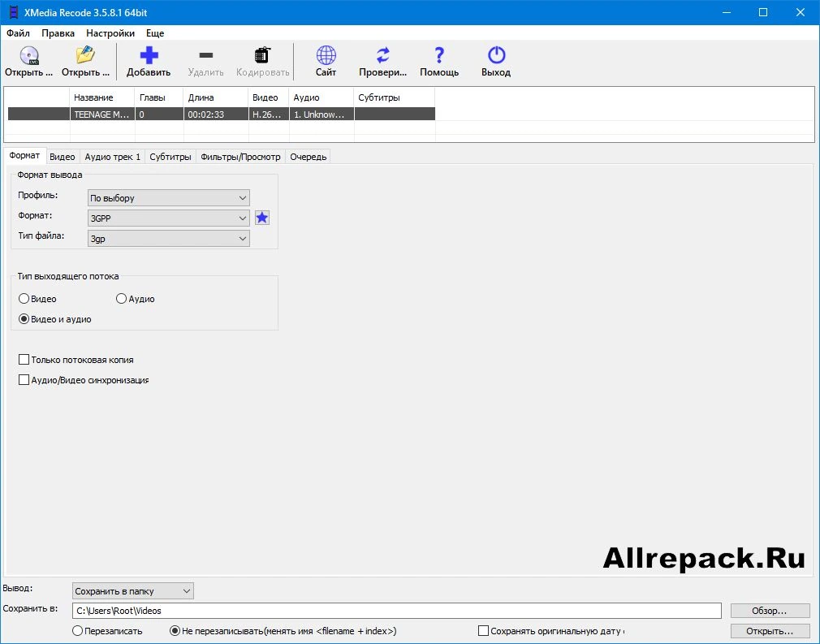Screen dimensions: 820x644
Task: Click the chapters cell showing 0
Action: [159, 114]
